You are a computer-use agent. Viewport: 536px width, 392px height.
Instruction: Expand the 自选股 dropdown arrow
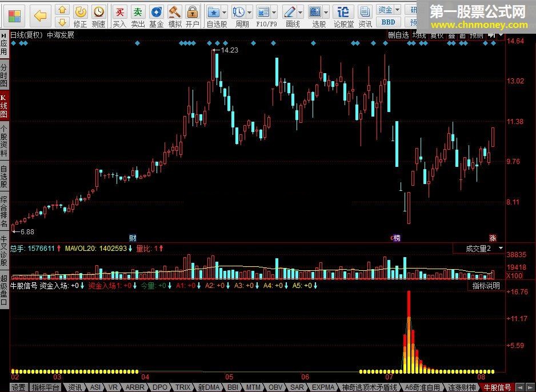(x=224, y=13)
